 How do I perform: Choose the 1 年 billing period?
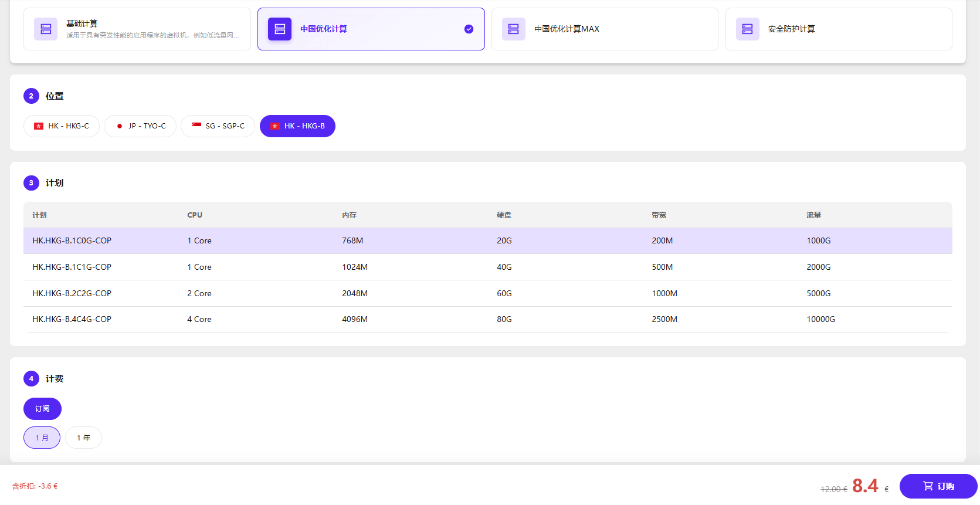pos(83,438)
